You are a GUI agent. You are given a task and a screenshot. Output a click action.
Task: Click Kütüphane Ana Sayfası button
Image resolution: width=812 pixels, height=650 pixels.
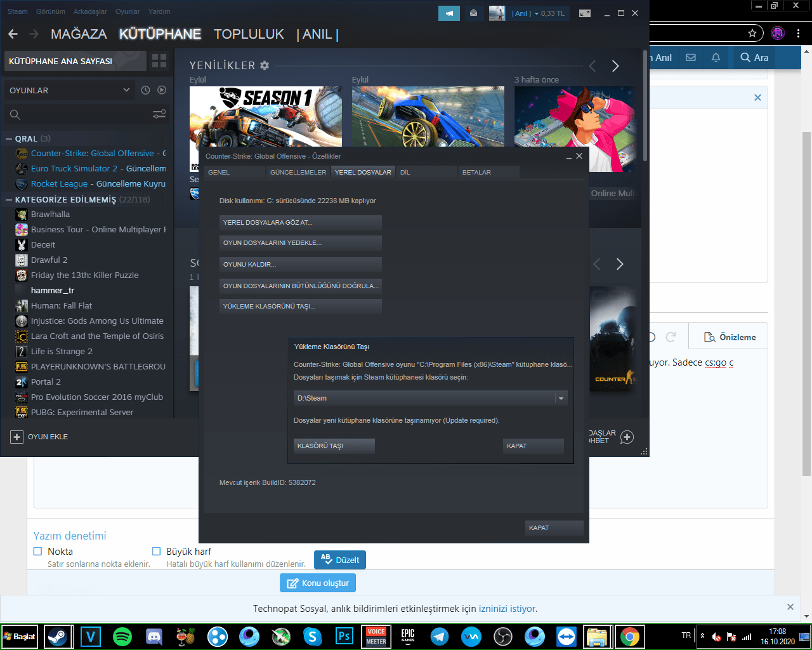75,61
